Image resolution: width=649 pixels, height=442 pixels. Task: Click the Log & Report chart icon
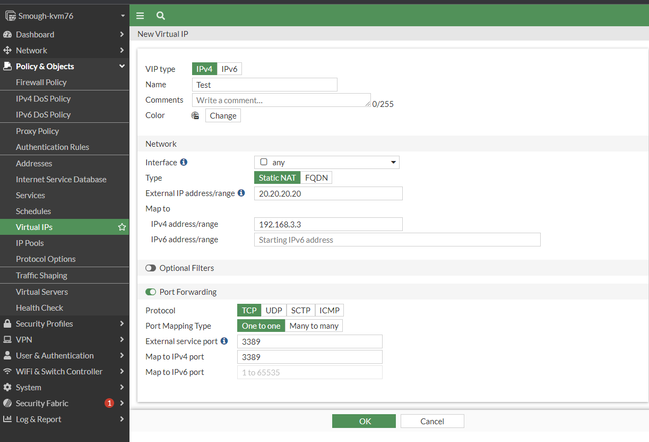(7, 419)
